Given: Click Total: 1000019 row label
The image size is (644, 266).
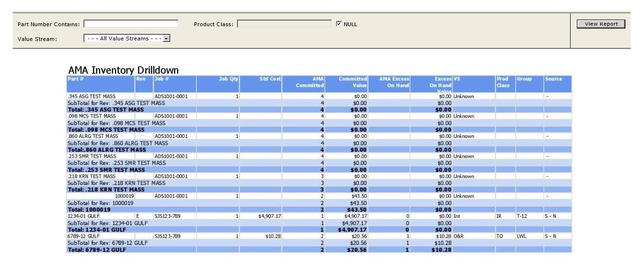Looking at the screenshot, I should 89,209.
